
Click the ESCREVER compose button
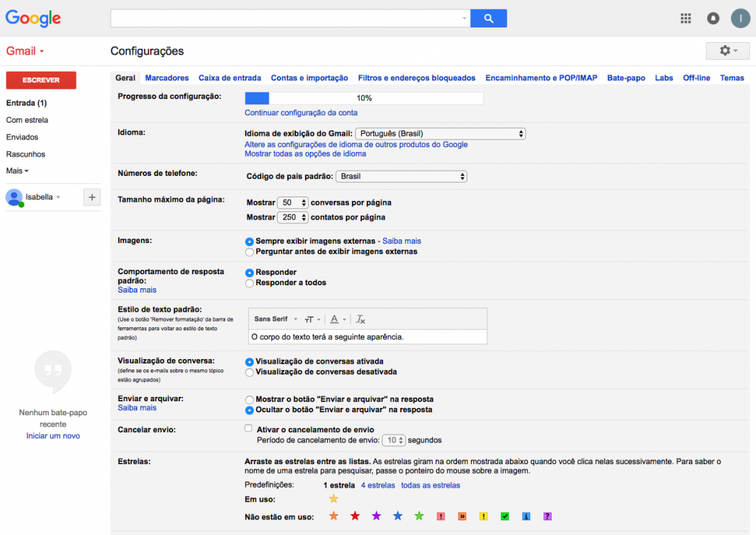tap(41, 80)
